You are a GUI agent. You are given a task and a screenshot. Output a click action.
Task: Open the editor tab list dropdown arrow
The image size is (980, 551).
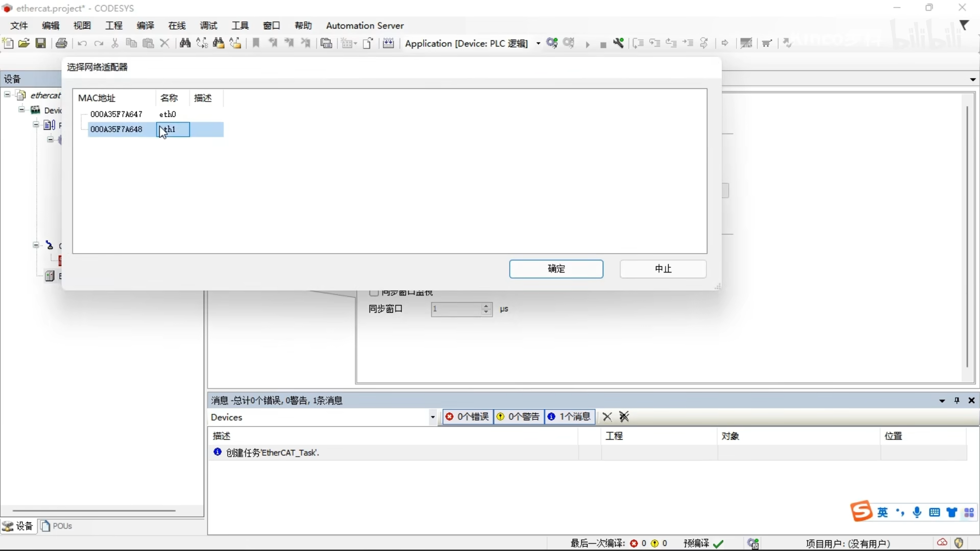click(x=973, y=80)
